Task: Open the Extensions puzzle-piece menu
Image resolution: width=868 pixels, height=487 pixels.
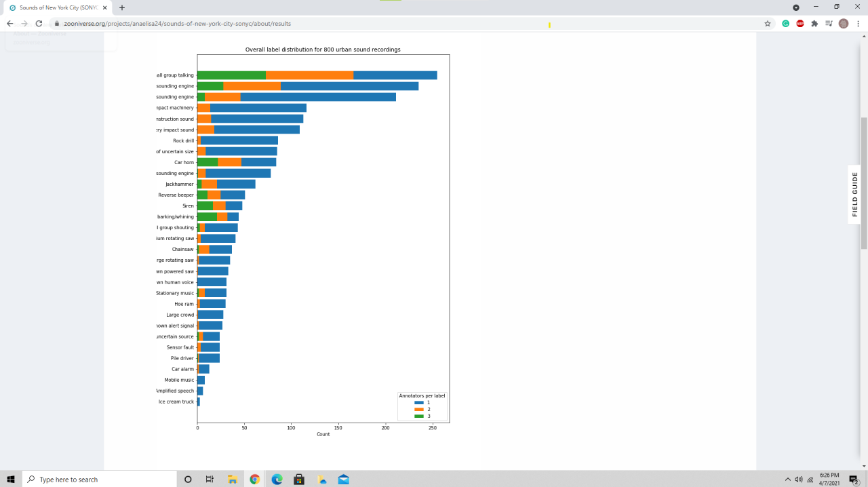Action: [814, 23]
